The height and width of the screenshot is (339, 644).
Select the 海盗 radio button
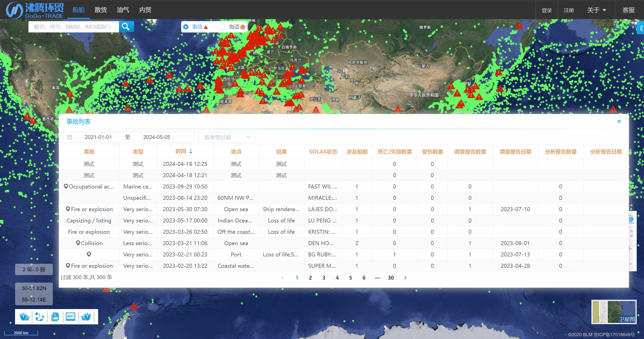(x=223, y=27)
